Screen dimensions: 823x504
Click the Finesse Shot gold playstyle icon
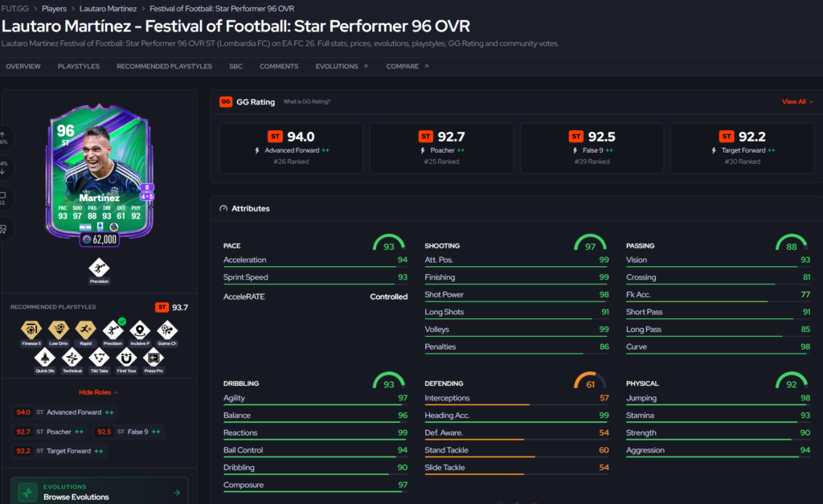pos(31,330)
